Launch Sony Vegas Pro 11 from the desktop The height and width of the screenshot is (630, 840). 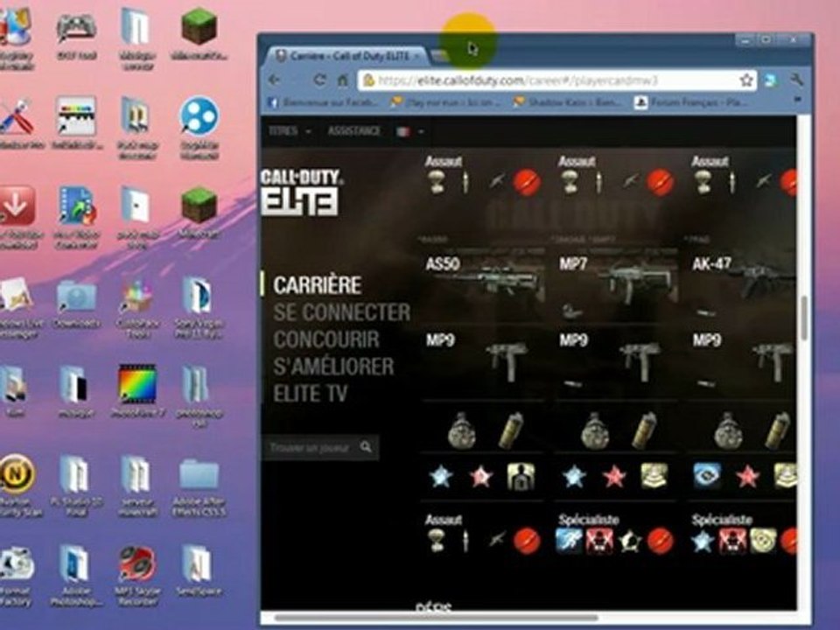click(199, 307)
